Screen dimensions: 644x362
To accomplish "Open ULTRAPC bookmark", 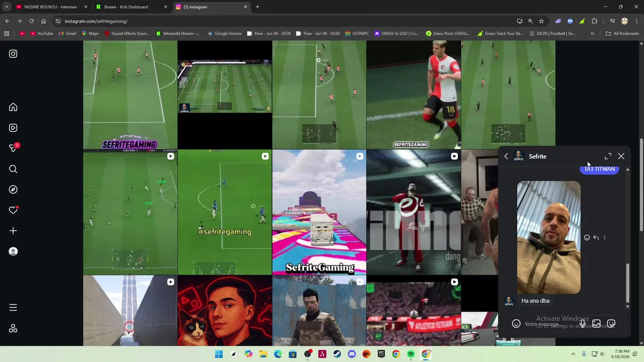I will coord(357,34).
